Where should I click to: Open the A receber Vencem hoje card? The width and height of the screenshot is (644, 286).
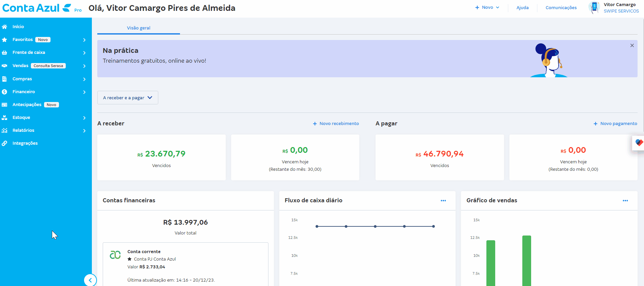tap(295, 158)
